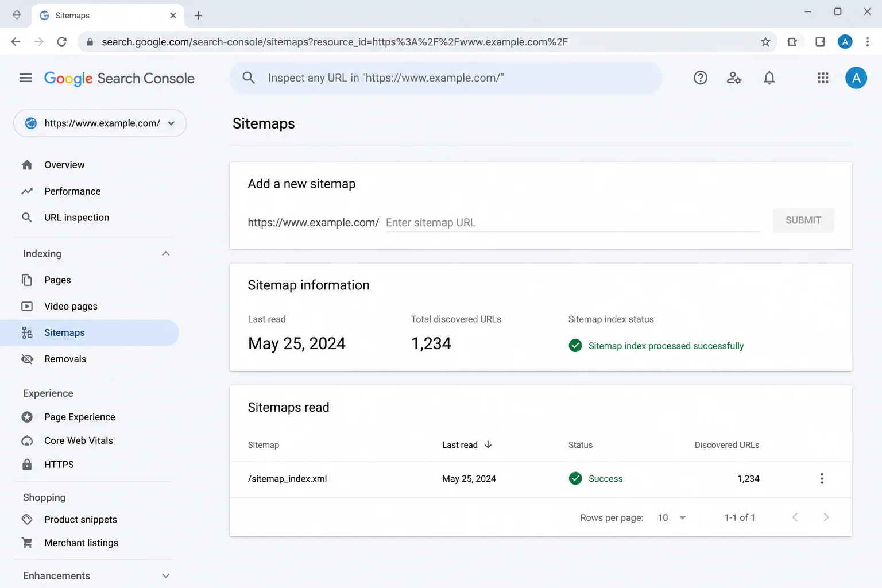Collapse the Indexing section
Image resolution: width=882 pixels, height=588 pixels.
[x=166, y=254]
